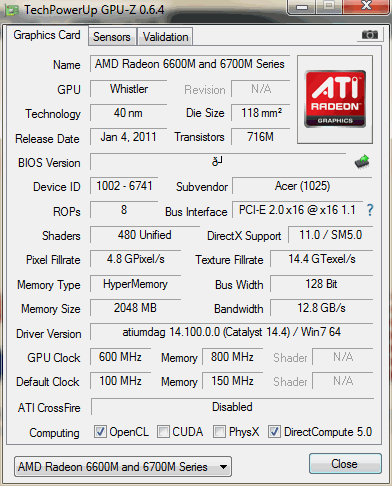
Task: Click the Computing label
Action: pos(54,433)
